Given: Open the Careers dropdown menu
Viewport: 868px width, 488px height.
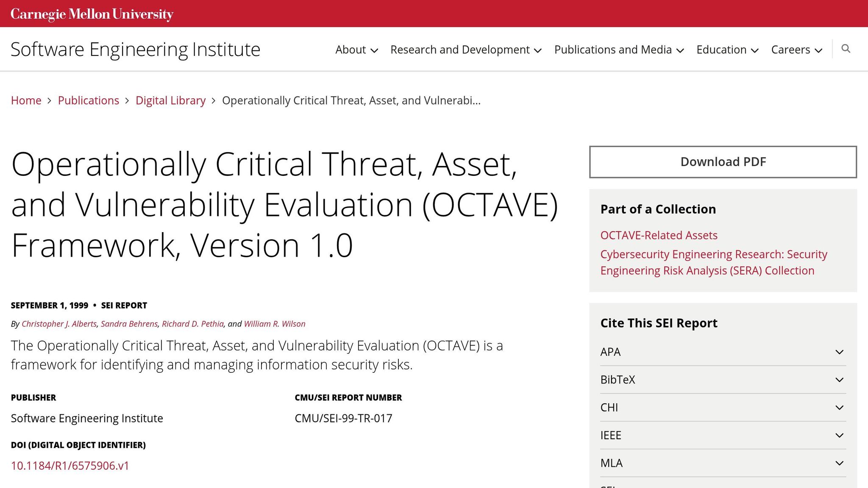Looking at the screenshot, I should [796, 50].
